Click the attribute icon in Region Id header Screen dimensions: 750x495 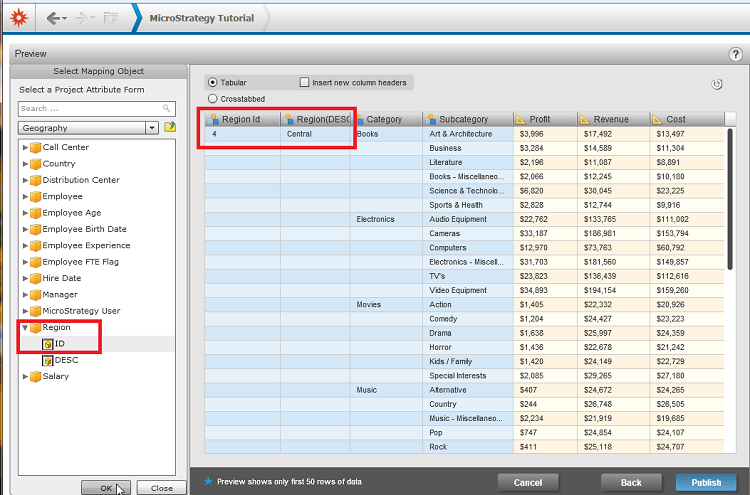[214, 119]
